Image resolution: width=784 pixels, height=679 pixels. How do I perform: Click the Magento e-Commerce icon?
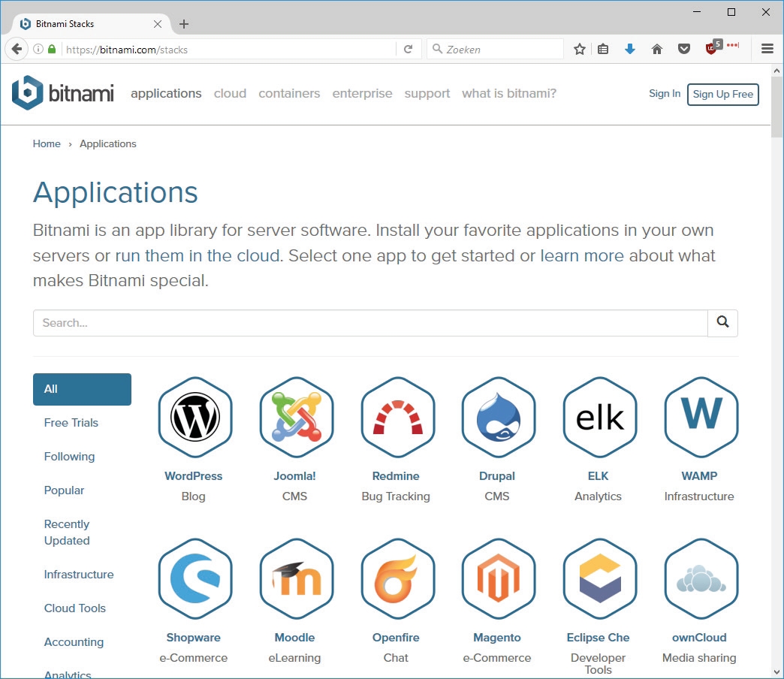point(498,579)
